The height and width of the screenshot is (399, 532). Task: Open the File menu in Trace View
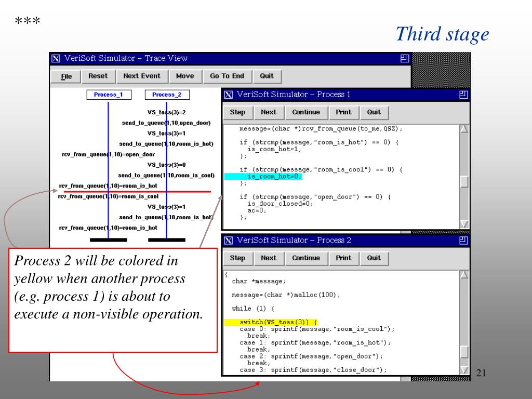pyautogui.click(x=66, y=76)
